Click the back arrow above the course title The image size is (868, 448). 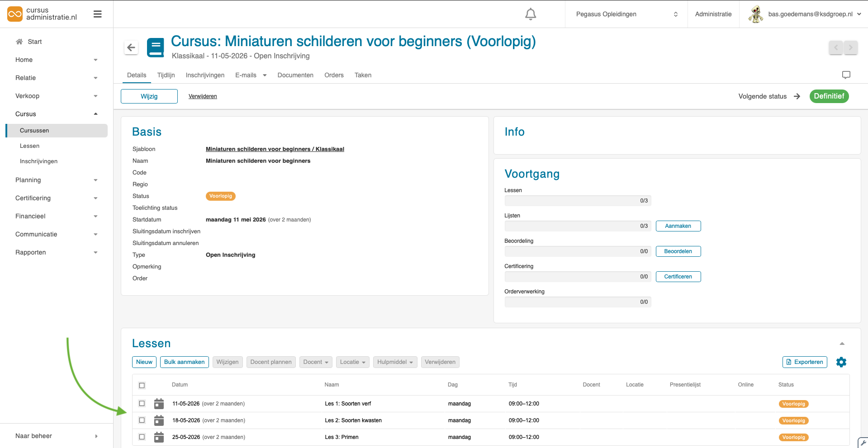(x=131, y=47)
